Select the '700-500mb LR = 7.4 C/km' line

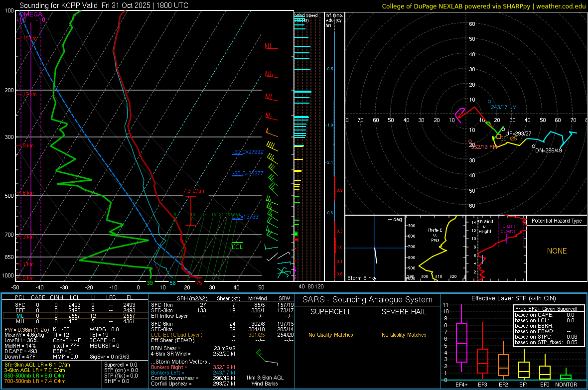click(x=35, y=381)
